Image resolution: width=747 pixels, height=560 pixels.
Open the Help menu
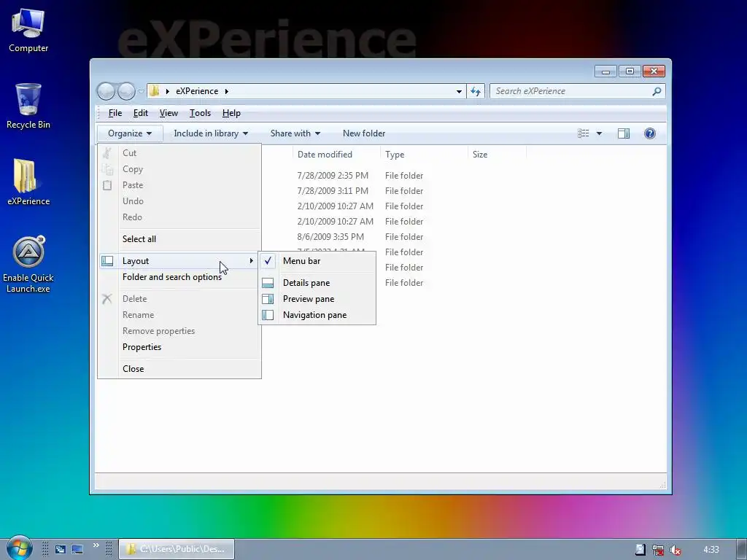231,113
